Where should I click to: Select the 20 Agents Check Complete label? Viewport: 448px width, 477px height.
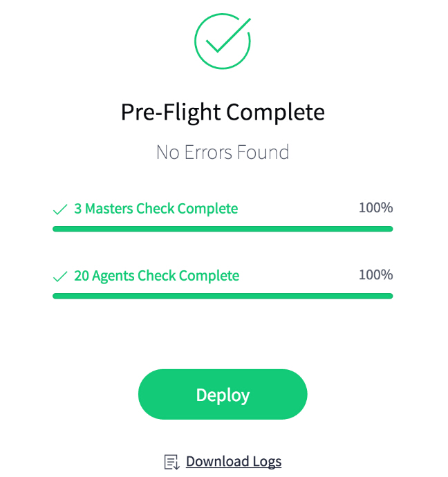(157, 277)
